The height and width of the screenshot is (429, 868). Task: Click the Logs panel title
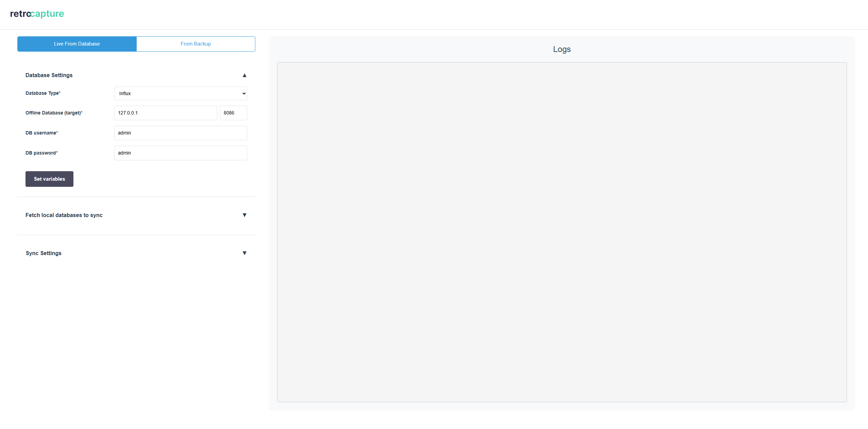tap(562, 49)
